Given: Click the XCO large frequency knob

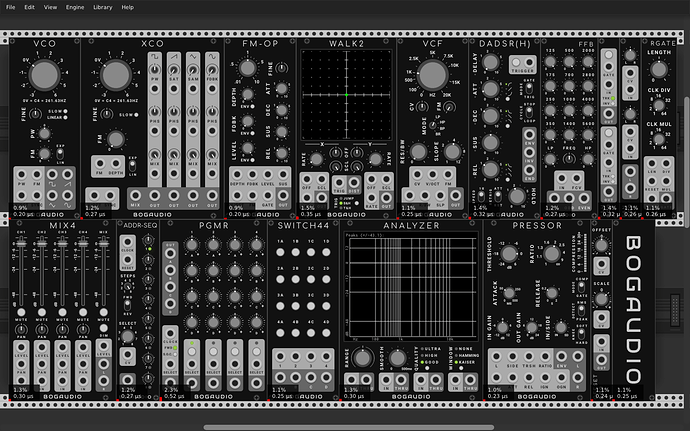Looking at the screenshot, I should point(115,75).
